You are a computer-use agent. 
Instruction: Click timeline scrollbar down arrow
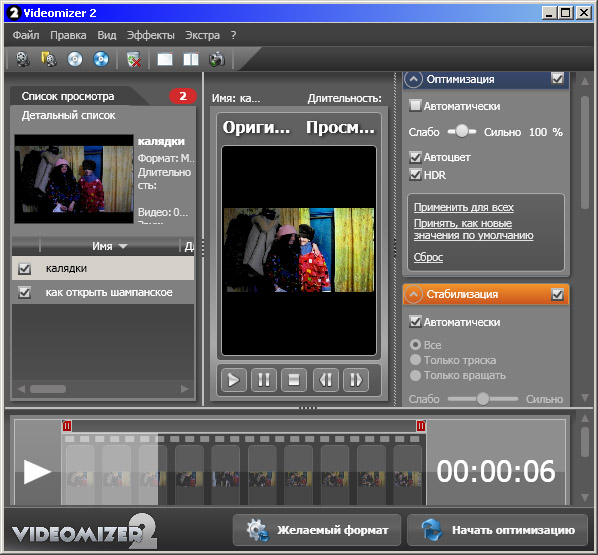click(584, 497)
